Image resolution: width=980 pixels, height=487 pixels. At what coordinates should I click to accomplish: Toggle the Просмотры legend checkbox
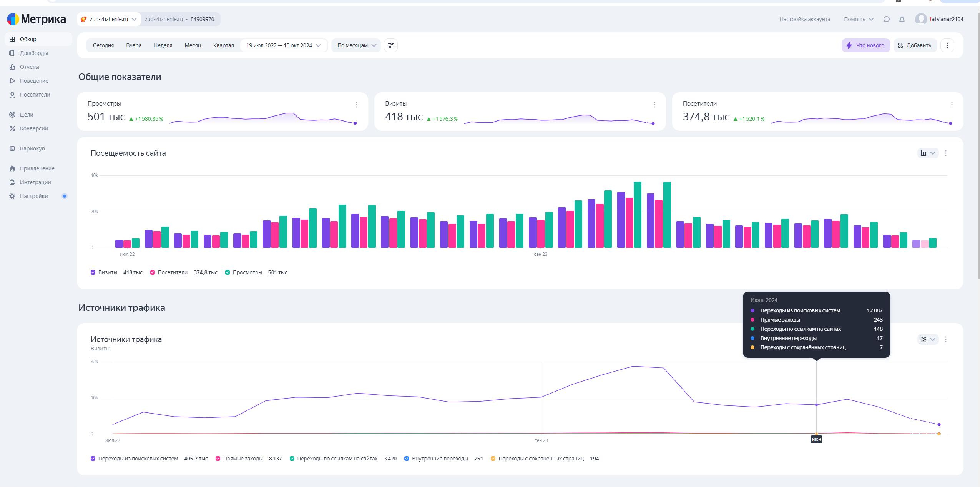228,272
